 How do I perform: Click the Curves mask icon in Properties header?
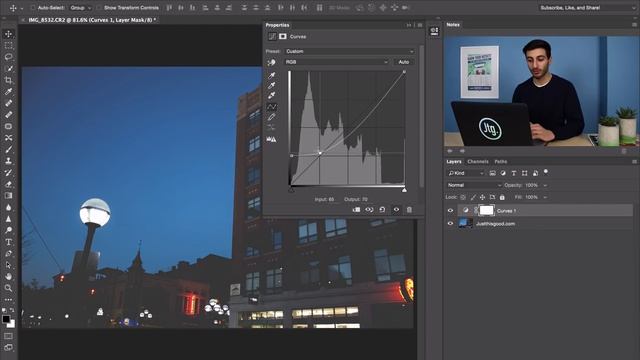pyautogui.click(x=282, y=37)
